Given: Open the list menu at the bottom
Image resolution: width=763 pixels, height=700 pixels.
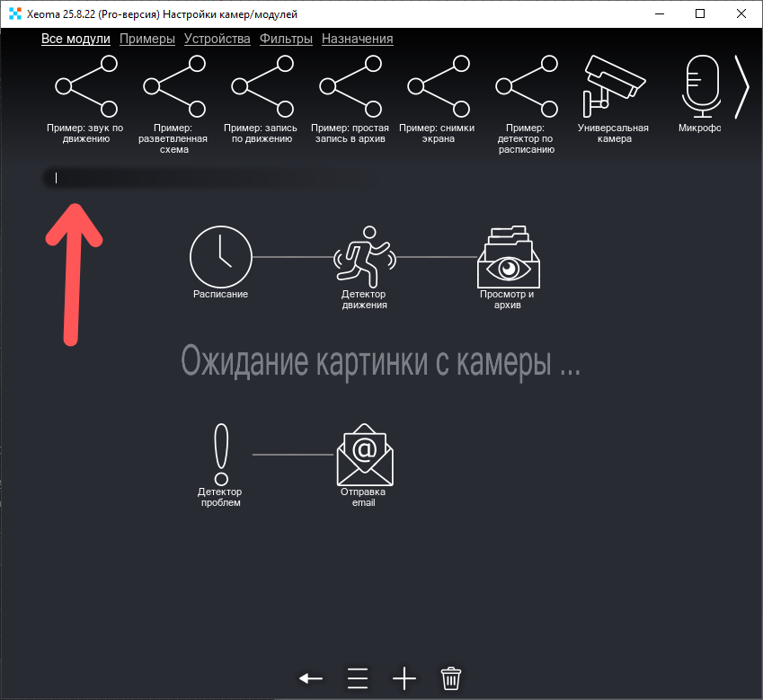Looking at the screenshot, I should coord(357,678).
